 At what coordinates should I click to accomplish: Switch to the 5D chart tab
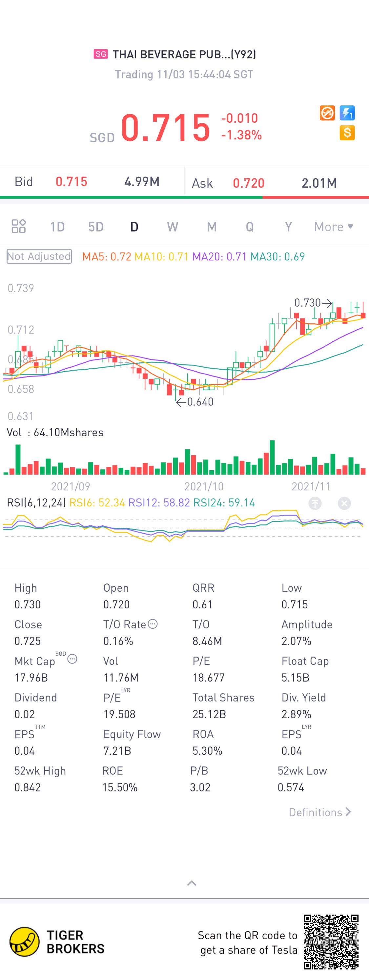pyautogui.click(x=96, y=227)
